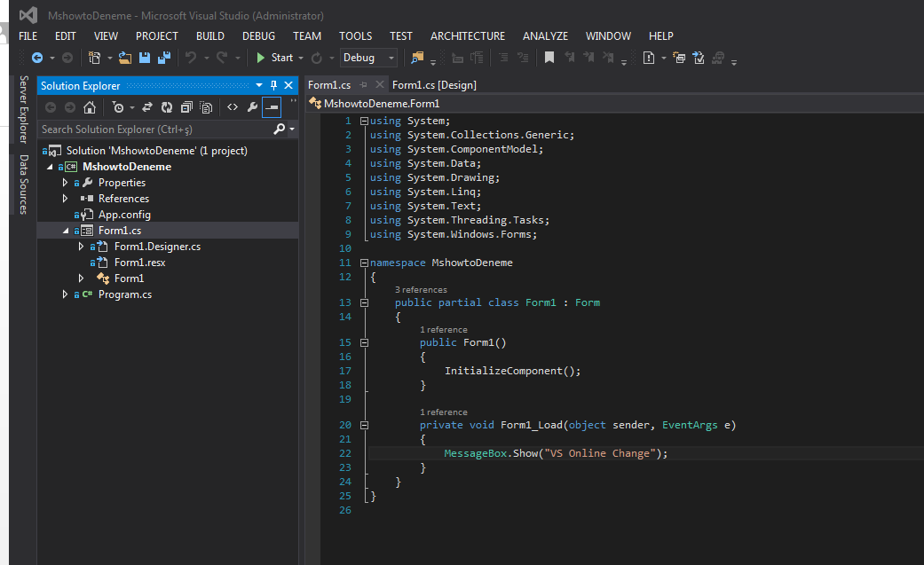Open the MshowtoDeneme.Form1 class navigation dropdown

[615, 104]
